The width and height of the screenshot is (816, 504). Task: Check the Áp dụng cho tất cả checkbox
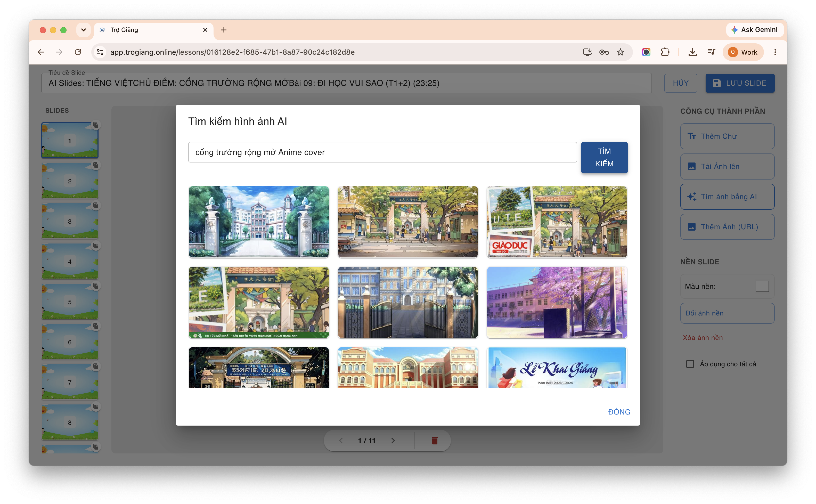pyautogui.click(x=690, y=364)
